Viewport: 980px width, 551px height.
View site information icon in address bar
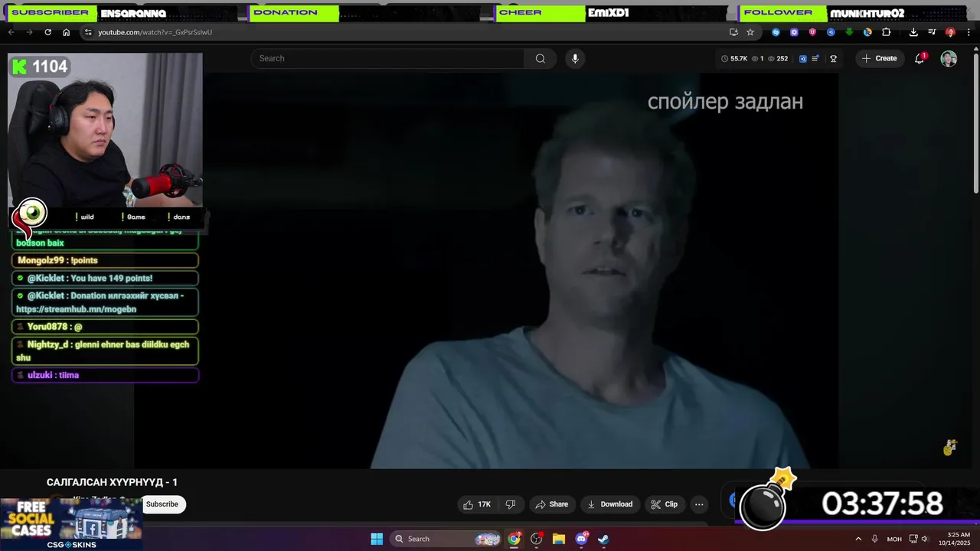pyautogui.click(x=88, y=32)
